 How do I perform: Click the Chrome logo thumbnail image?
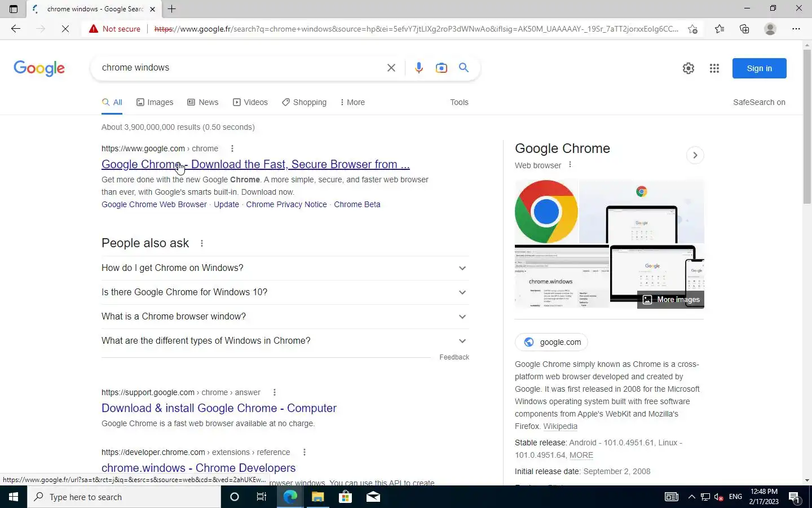click(546, 212)
